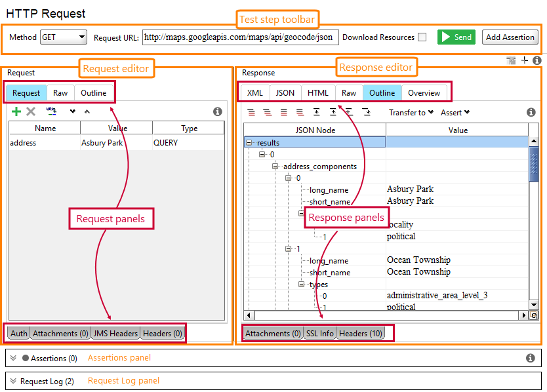Image resolution: width=547 pixels, height=392 pixels.
Task: Open the JMS Headers panel
Action: (x=116, y=334)
